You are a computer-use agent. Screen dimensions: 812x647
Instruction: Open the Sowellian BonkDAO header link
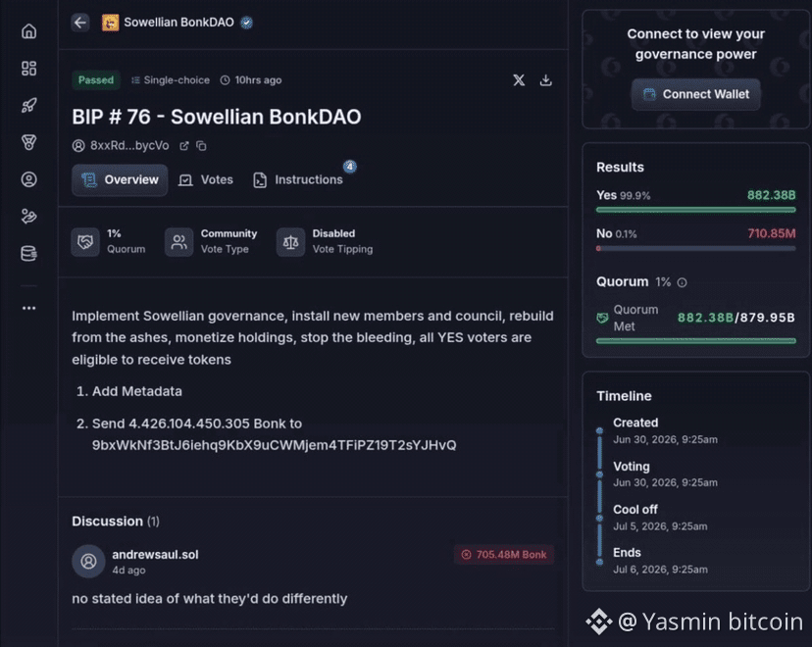click(x=178, y=23)
